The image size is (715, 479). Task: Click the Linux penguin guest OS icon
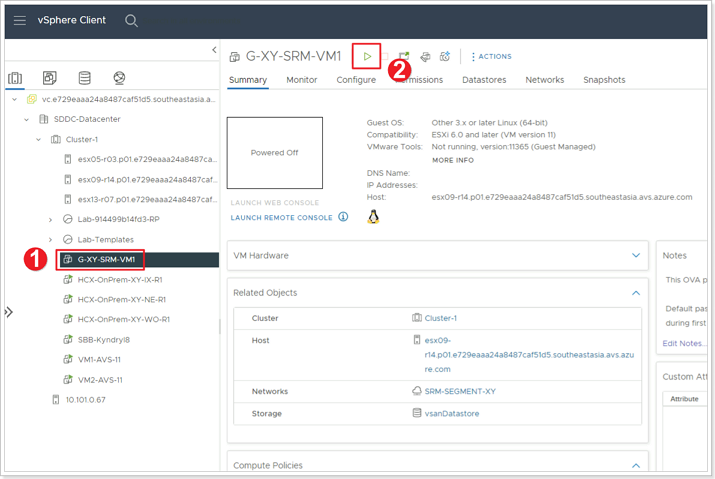(x=373, y=217)
